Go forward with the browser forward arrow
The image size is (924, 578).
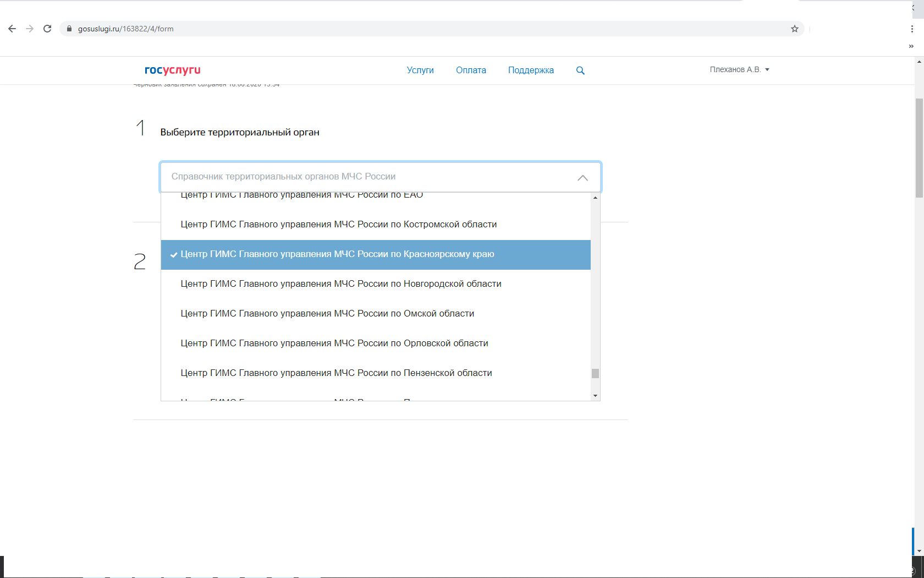pyautogui.click(x=30, y=29)
